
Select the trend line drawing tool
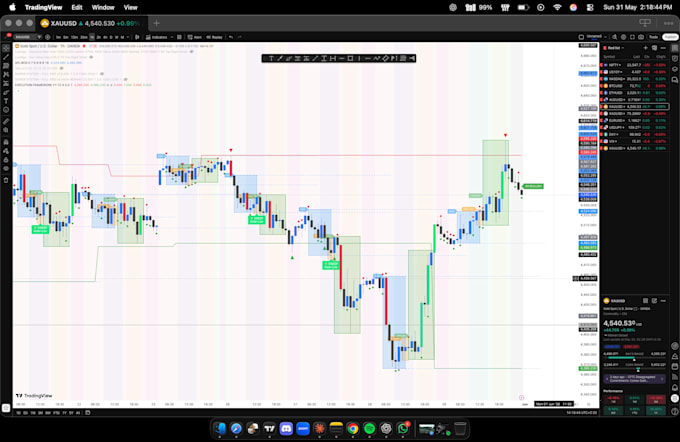[x=6, y=57]
